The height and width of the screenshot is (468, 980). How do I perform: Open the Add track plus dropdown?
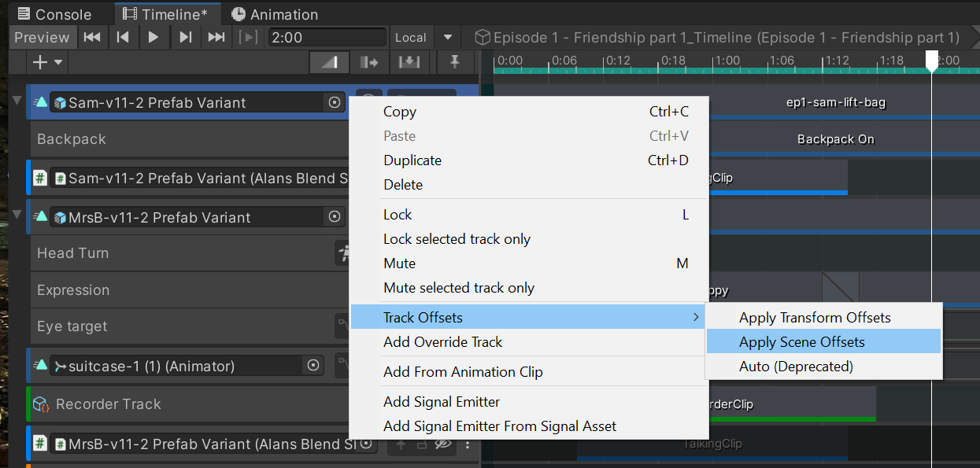tap(46, 62)
